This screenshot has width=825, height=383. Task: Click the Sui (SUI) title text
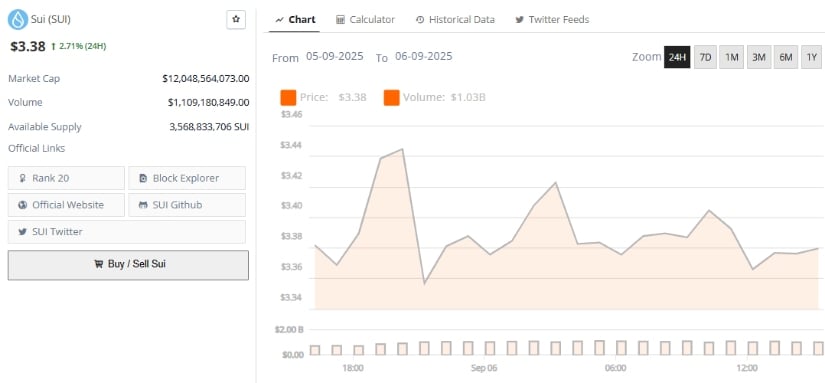51,19
